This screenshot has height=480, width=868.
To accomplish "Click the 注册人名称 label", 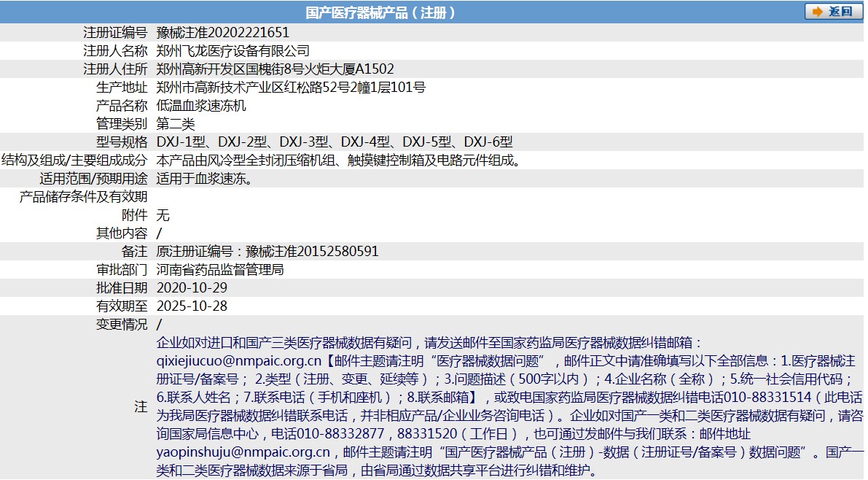I will pos(115,51).
